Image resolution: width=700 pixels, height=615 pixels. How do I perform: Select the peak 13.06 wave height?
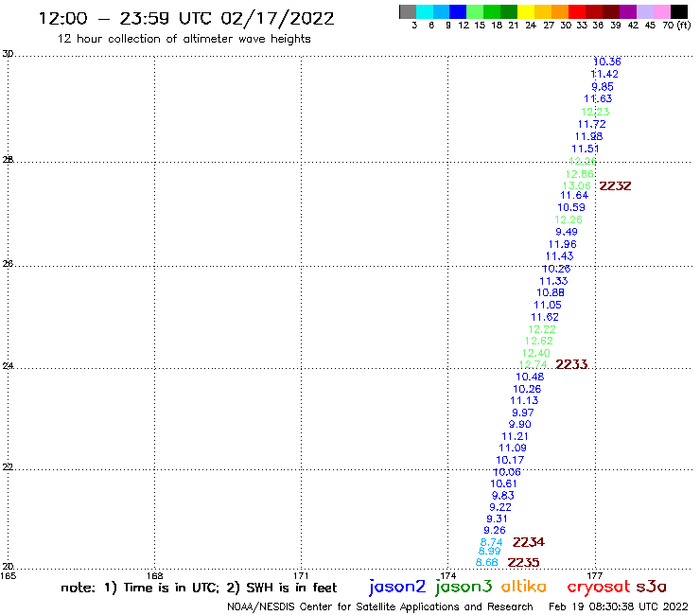tap(576, 185)
